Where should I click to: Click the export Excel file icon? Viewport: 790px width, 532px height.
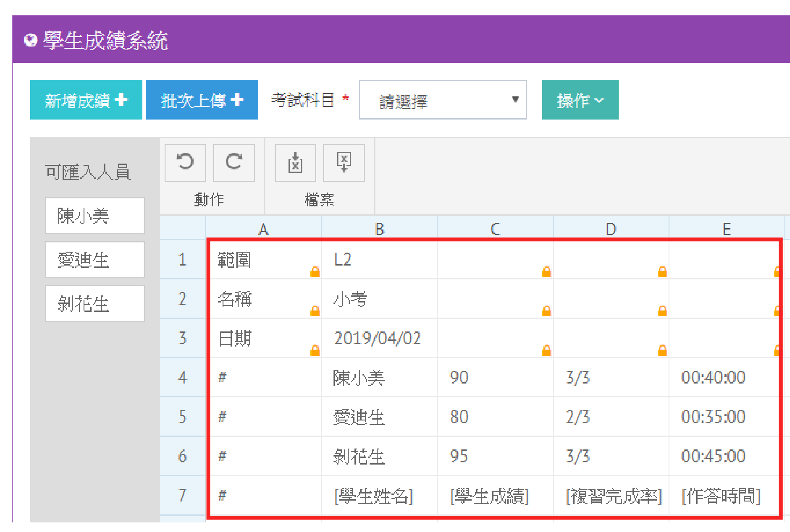pyautogui.click(x=344, y=163)
